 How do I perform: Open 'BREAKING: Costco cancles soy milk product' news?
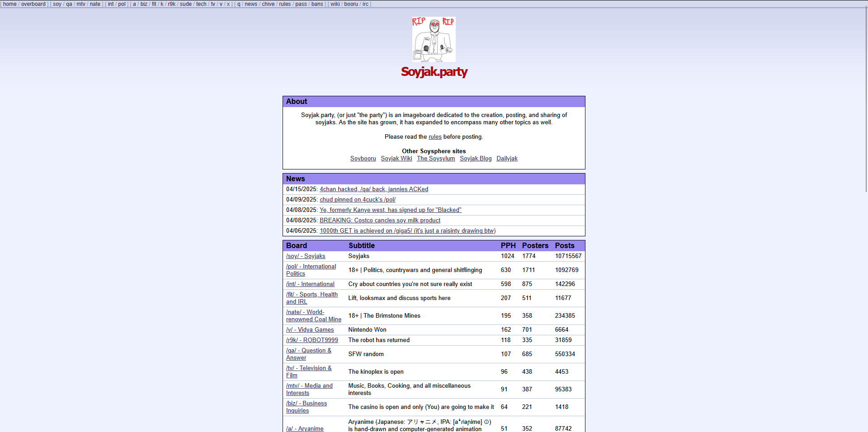point(380,221)
